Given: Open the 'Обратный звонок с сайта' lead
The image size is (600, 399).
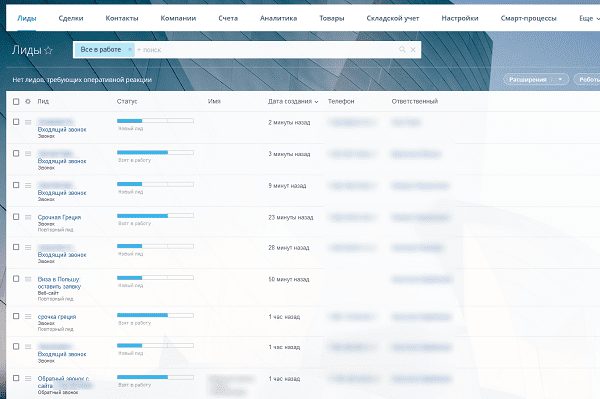Looking at the screenshot, I should (x=63, y=382).
